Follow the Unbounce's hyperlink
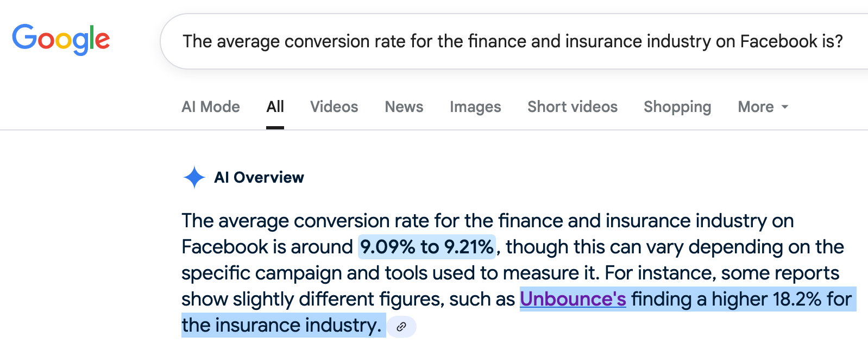The height and width of the screenshot is (361, 868). (x=573, y=299)
